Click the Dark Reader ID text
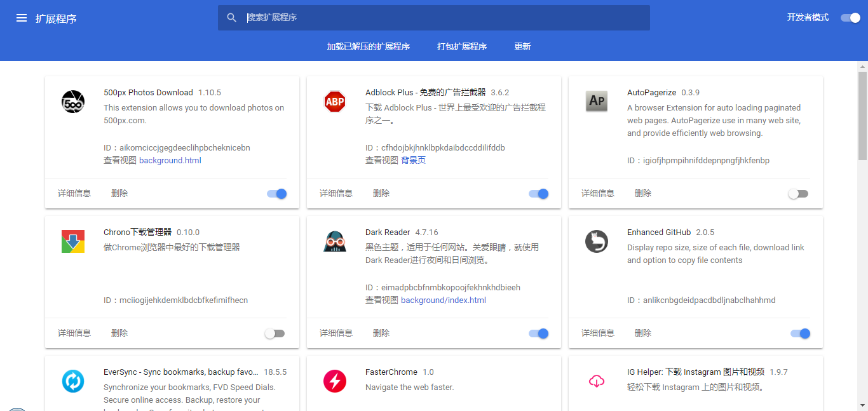The width and height of the screenshot is (868, 411). (x=443, y=288)
